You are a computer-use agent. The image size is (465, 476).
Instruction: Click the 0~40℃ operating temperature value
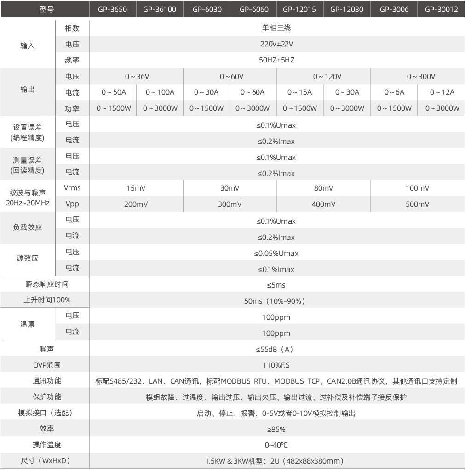[x=276, y=445]
